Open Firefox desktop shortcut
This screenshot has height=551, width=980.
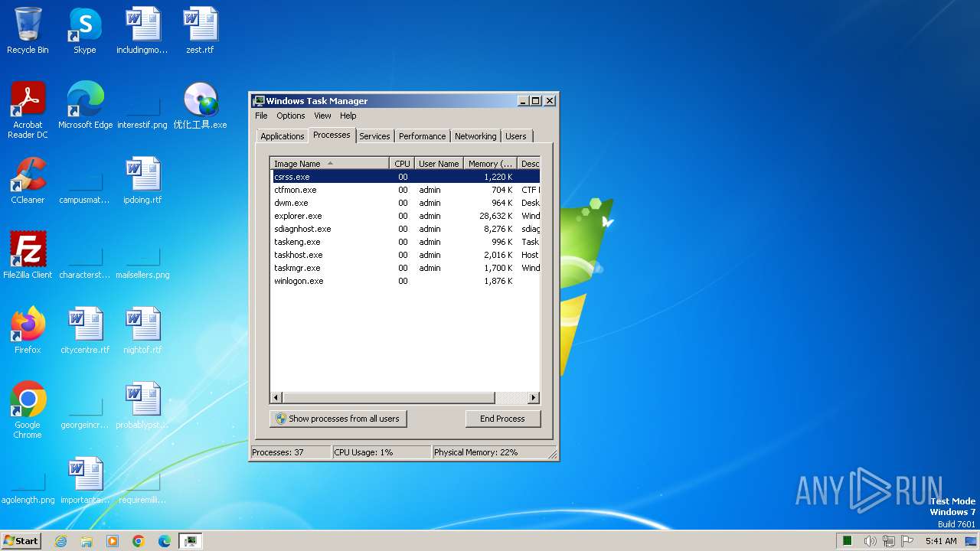(28, 331)
